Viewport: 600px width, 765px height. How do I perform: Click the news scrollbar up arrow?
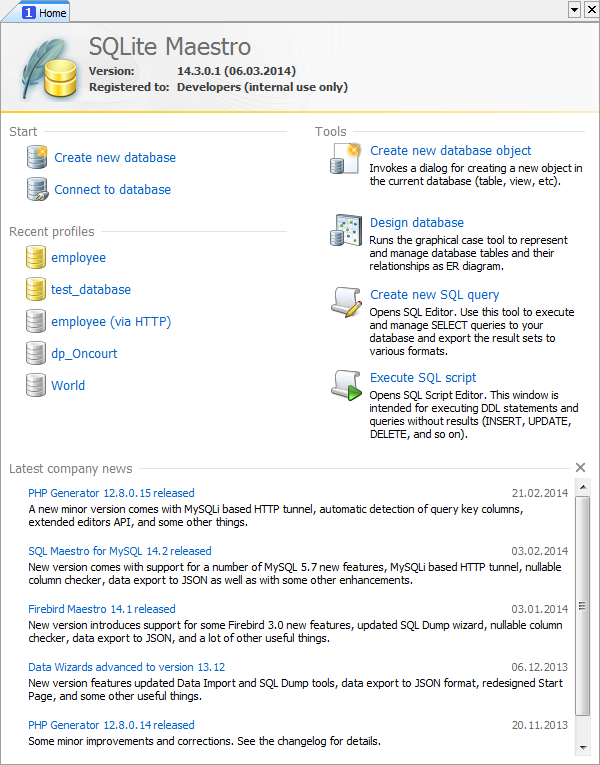pyautogui.click(x=582, y=489)
